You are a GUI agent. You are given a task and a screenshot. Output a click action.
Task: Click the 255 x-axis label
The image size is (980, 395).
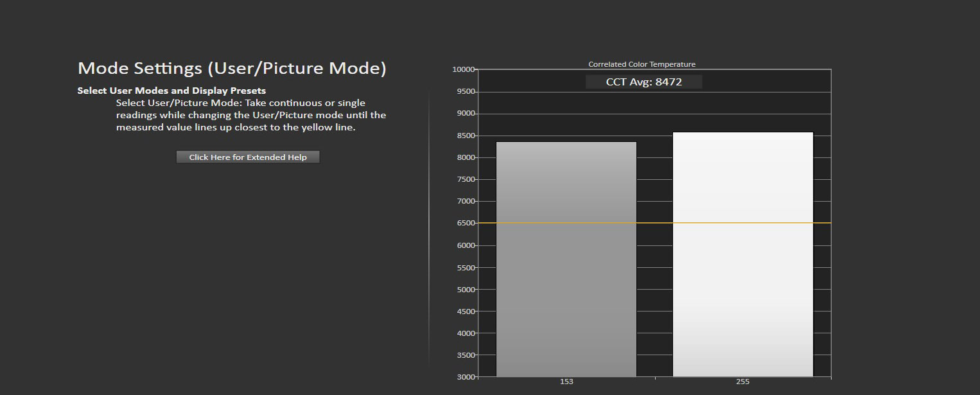tap(743, 382)
